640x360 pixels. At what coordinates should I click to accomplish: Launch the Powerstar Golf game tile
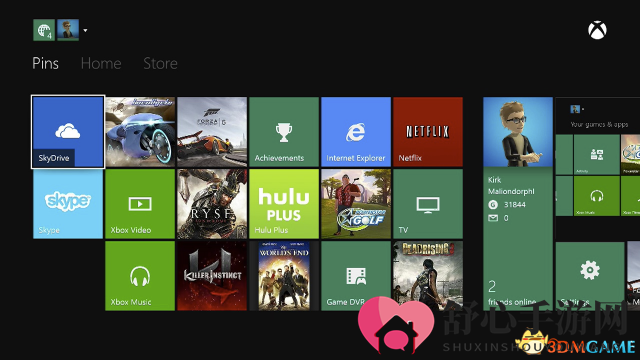pos(356,204)
